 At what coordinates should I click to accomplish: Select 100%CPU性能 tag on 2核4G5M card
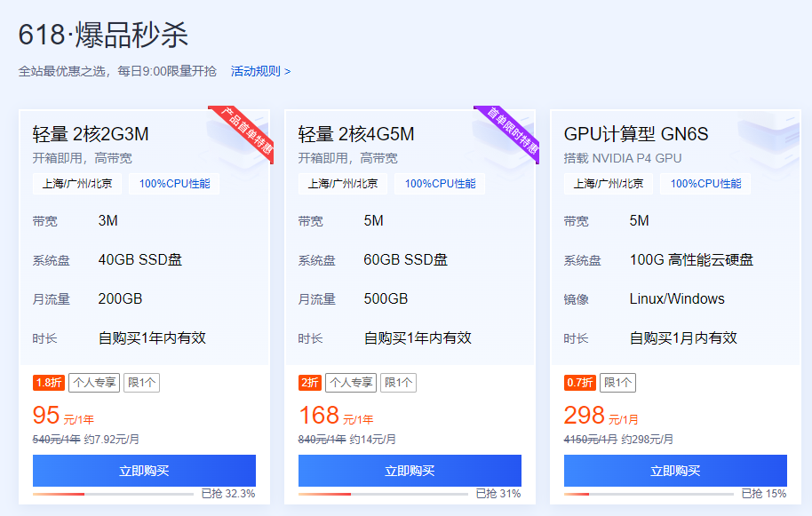(440, 184)
